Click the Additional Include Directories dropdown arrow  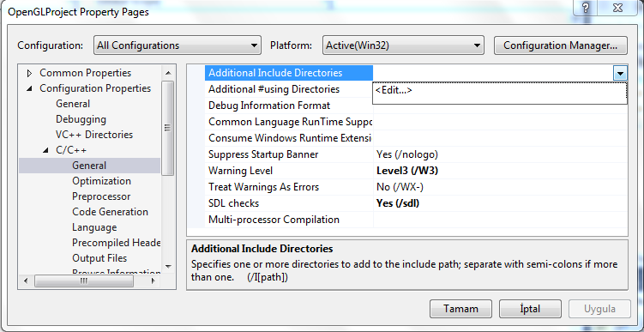pos(620,74)
